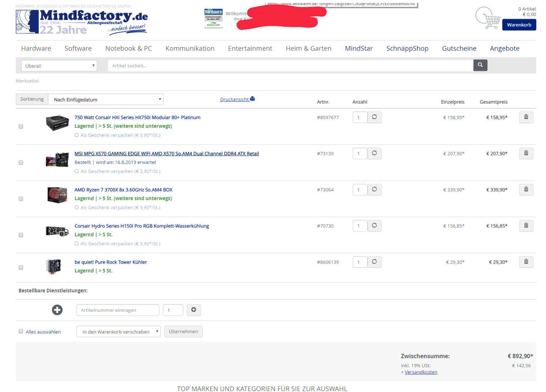Screen dimensions: 546x392
Task: Open MSI MPG X570 GAMING EDGE WIFI link
Action: 166,153
